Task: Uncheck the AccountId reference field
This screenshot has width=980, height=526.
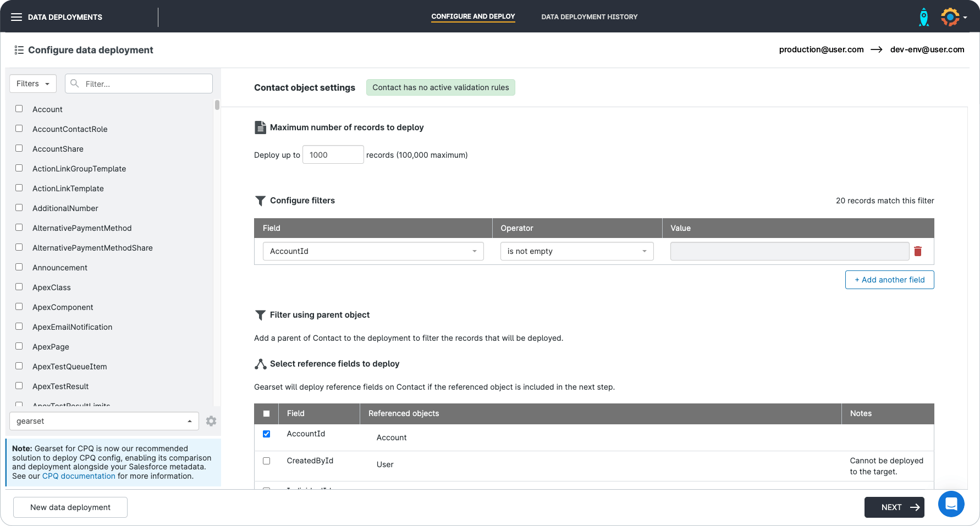Action: click(x=267, y=434)
